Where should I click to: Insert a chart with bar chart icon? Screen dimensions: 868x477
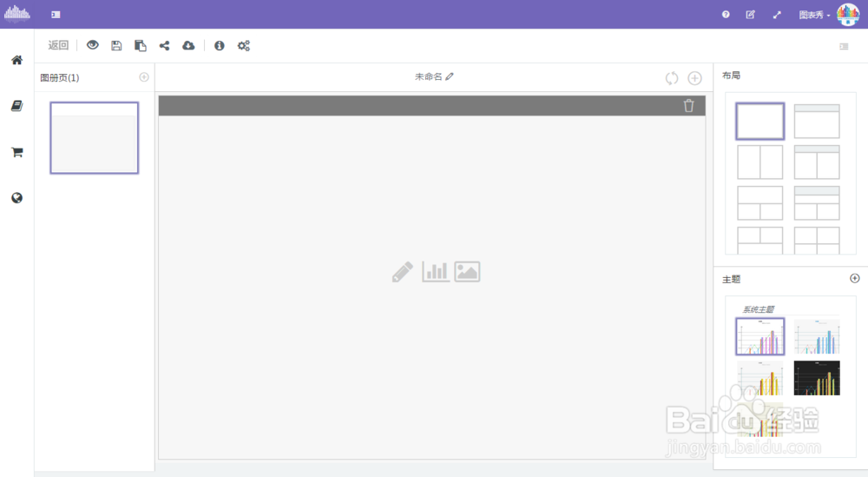click(436, 271)
